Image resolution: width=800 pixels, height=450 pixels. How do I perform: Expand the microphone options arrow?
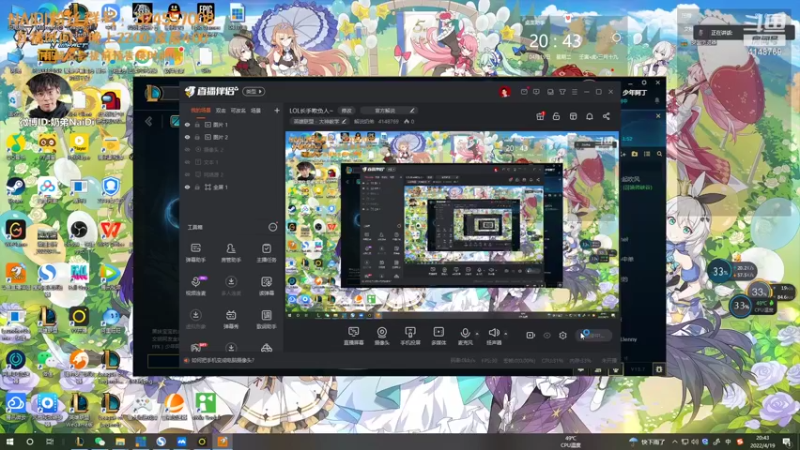coord(477,334)
